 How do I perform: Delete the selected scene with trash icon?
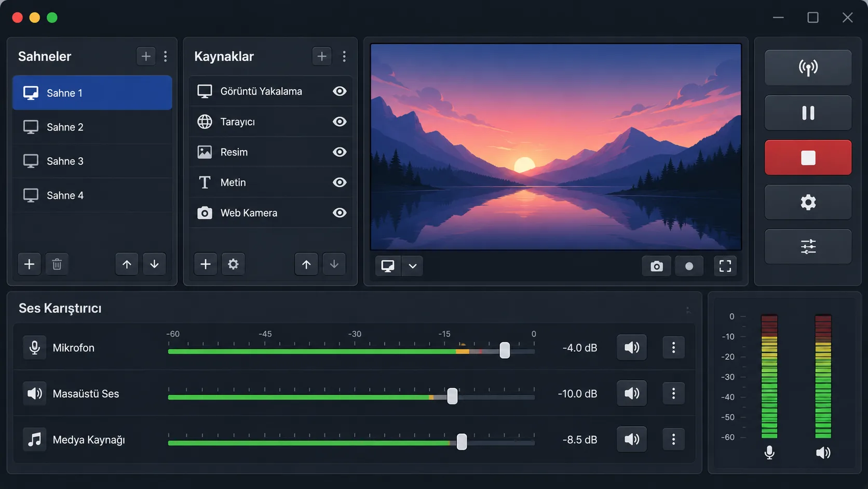pyautogui.click(x=57, y=264)
